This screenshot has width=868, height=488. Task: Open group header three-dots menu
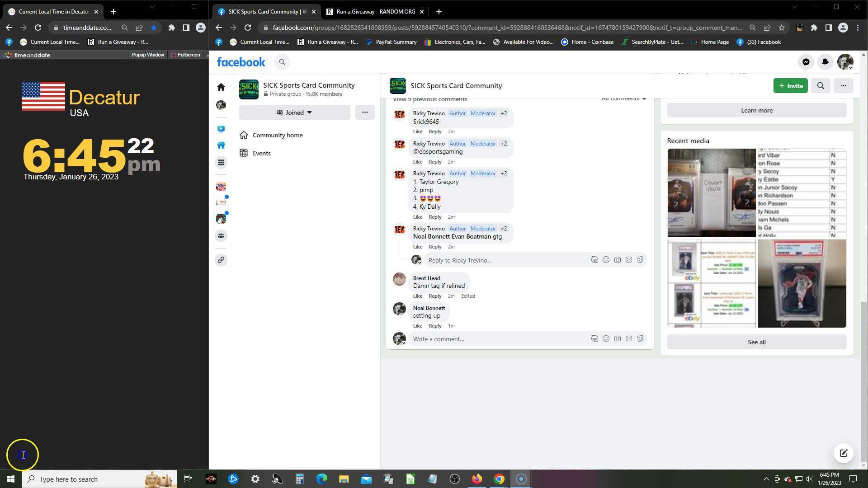pyautogui.click(x=843, y=86)
